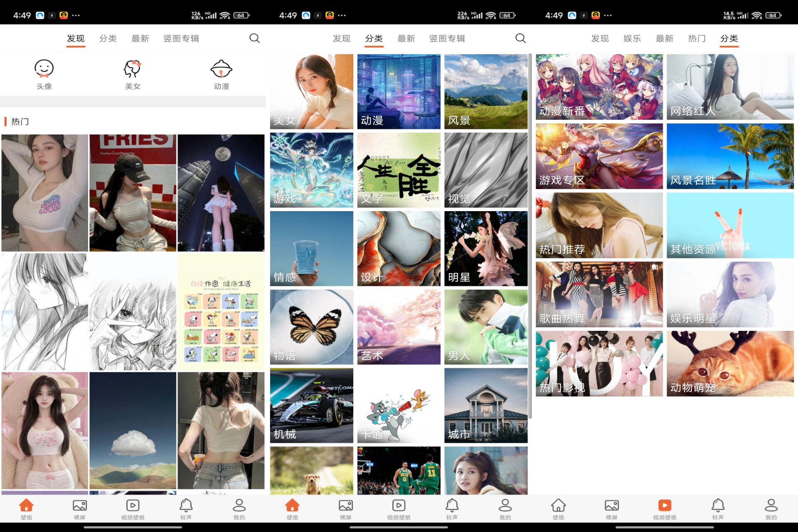Select the 机械 race car category
The width and height of the screenshot is (798, 532).
tap(312, 405)
